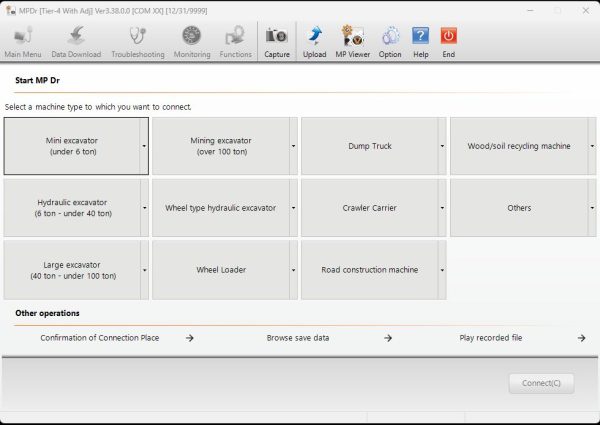This screenshot has height=425, width=600.
Task: Open Browse save data
Action: pyautogui.click(x=298, y=338)
